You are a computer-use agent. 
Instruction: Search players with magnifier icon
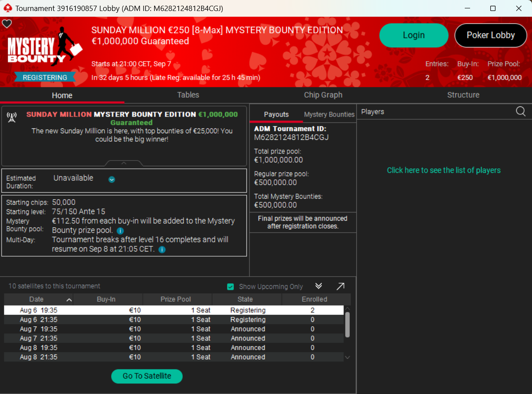(x=521, y=112)
